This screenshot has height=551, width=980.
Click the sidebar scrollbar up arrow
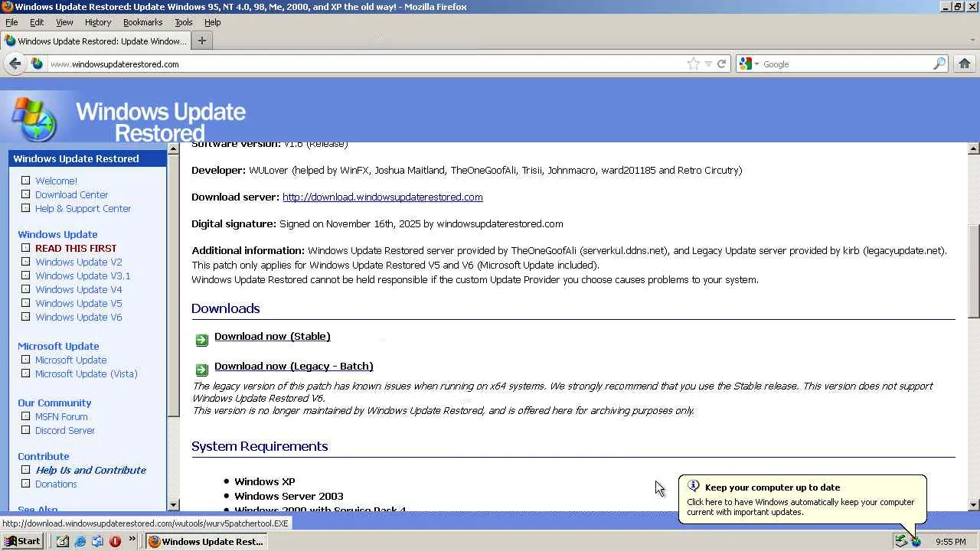(173, 148)
